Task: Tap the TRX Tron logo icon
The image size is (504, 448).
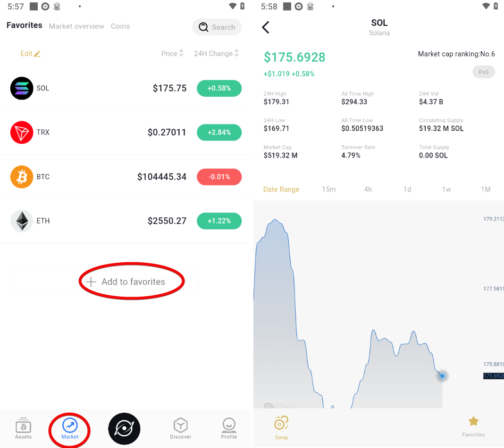Action: coord(22,133)
